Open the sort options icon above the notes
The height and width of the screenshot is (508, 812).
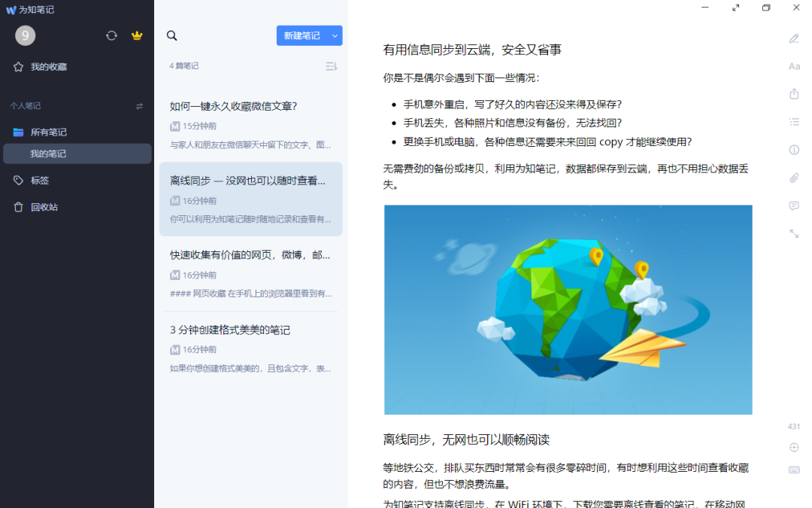(x=331, y=65)
